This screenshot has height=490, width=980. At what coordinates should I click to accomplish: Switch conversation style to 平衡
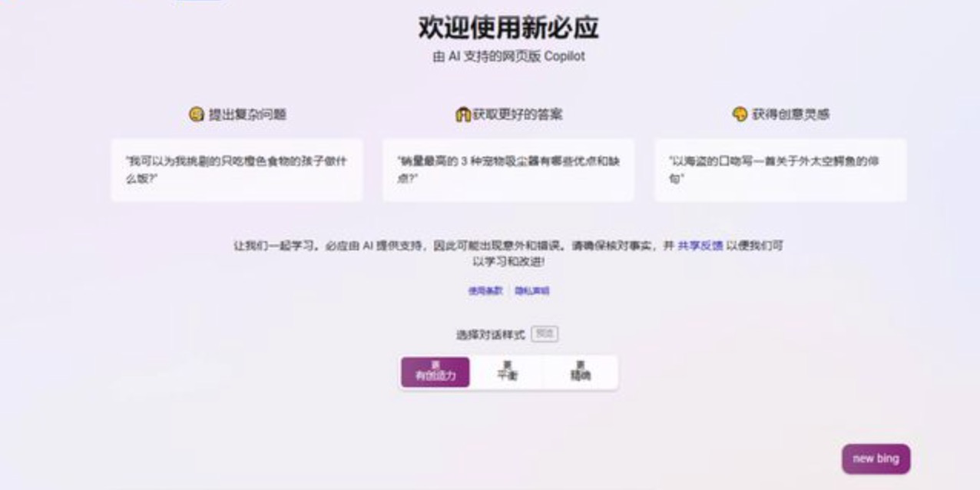pyautogui.click(x=507, y=372)
